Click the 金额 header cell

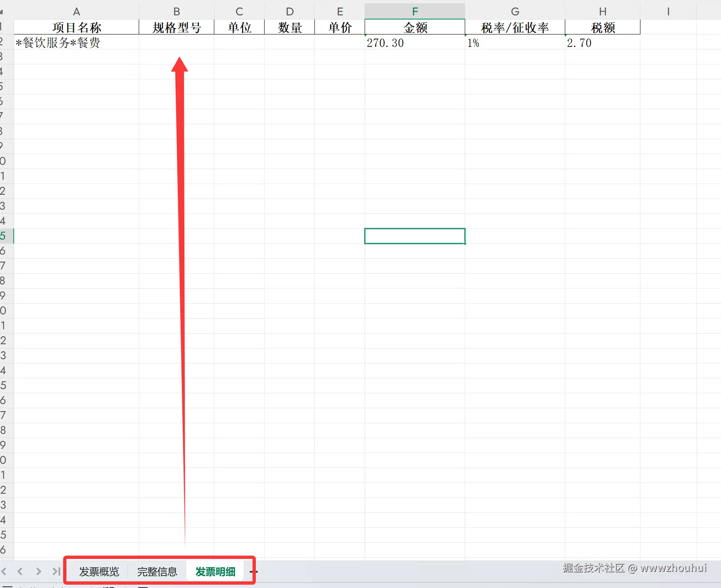(415, 27)
